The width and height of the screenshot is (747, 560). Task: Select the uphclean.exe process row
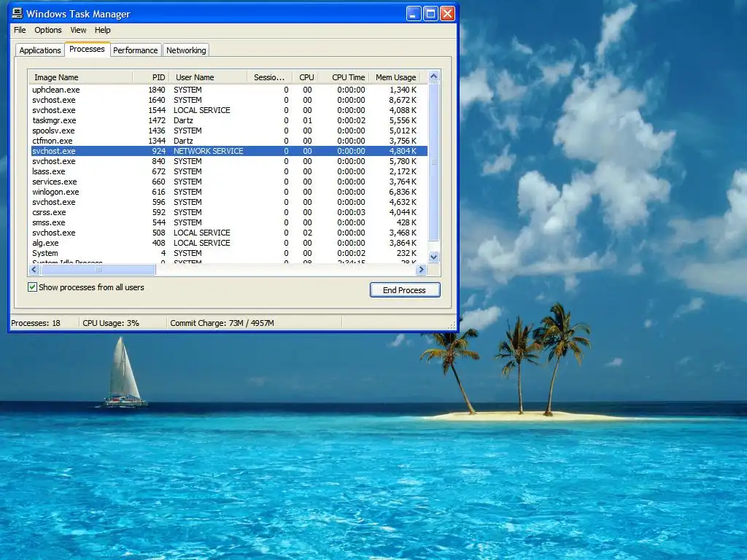coord(228,90)
